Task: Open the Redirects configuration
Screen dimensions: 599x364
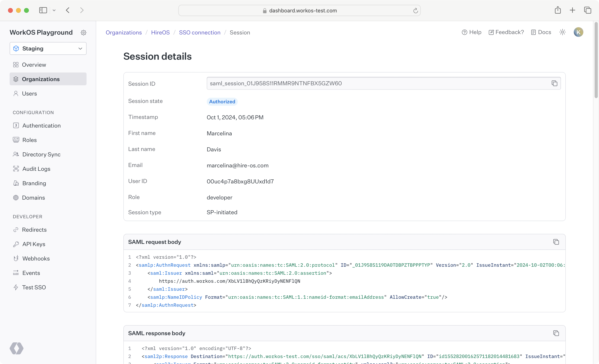Action: tap(34, 229)
